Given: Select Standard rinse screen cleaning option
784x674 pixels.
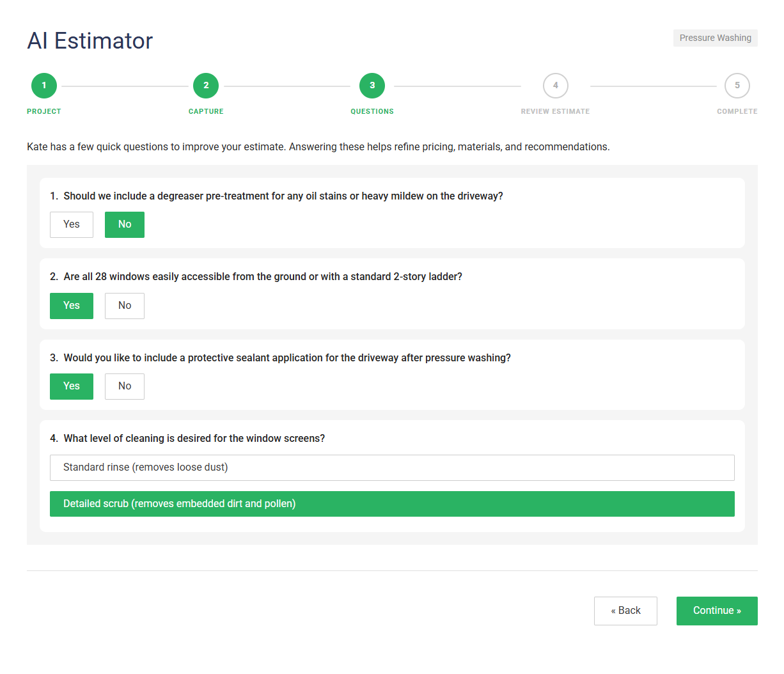Looking at the screenshot, I should tap(392, 467).
